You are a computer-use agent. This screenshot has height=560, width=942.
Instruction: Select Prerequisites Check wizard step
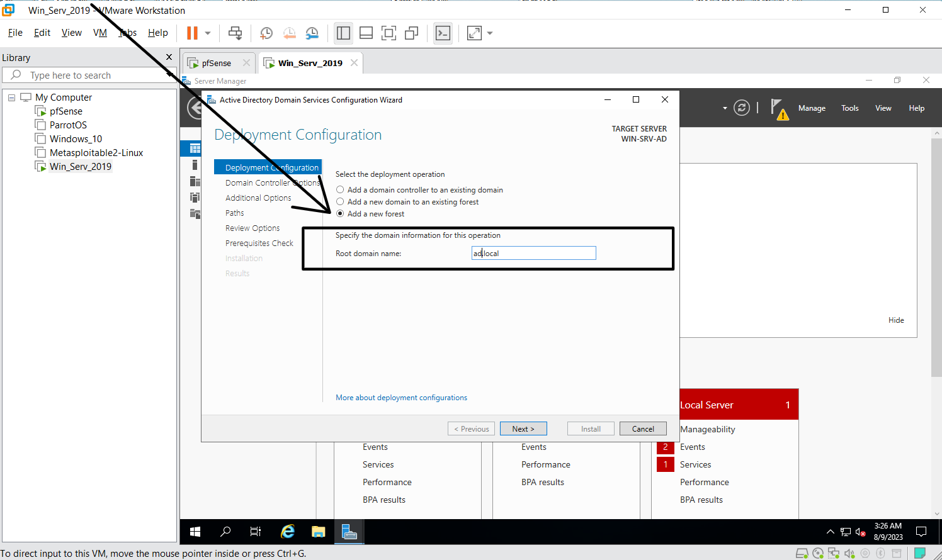259,243
